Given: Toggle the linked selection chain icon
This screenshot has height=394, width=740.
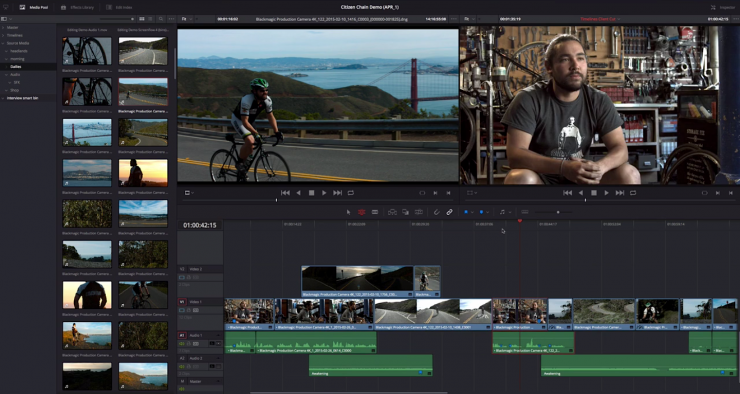Looking at the screenshot, I should click(x=449, y=212).
